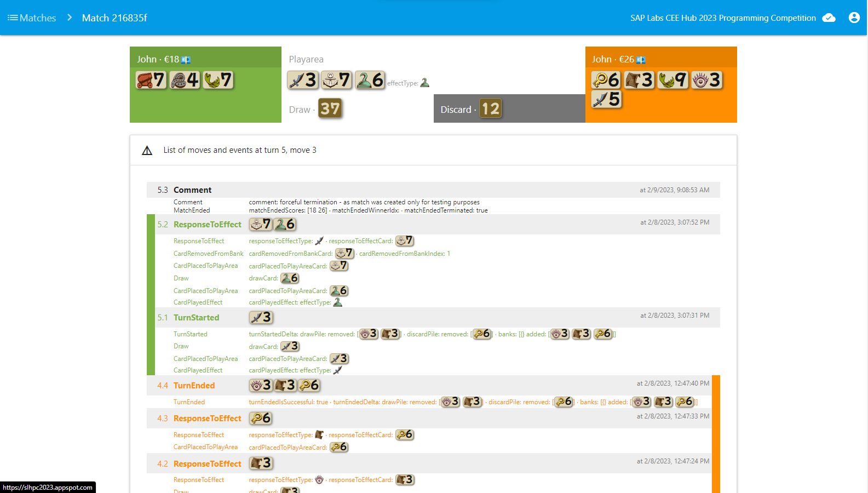Click the Sword 5 card in orange player's bank

pyautogui.click(x=606, y=99)
